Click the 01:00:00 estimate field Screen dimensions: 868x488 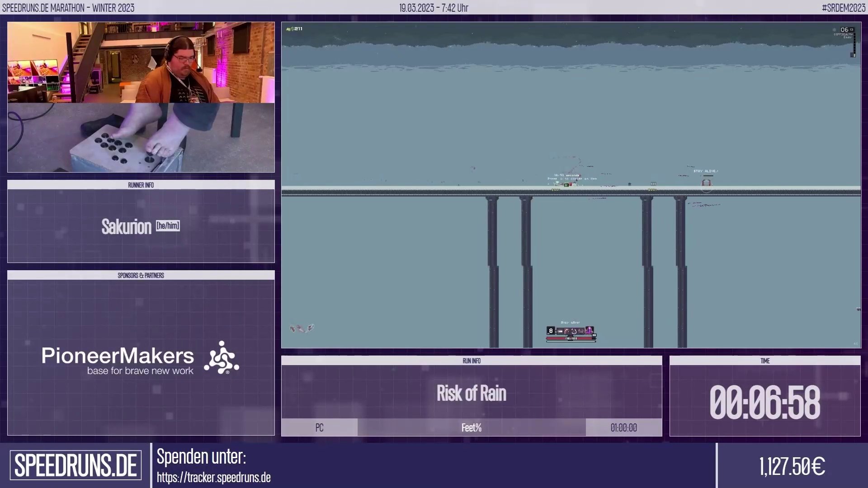[x=623, y=427]
